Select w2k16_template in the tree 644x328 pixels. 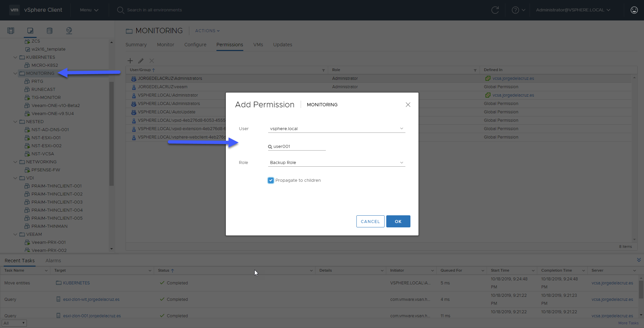click(x=48, y=49)
